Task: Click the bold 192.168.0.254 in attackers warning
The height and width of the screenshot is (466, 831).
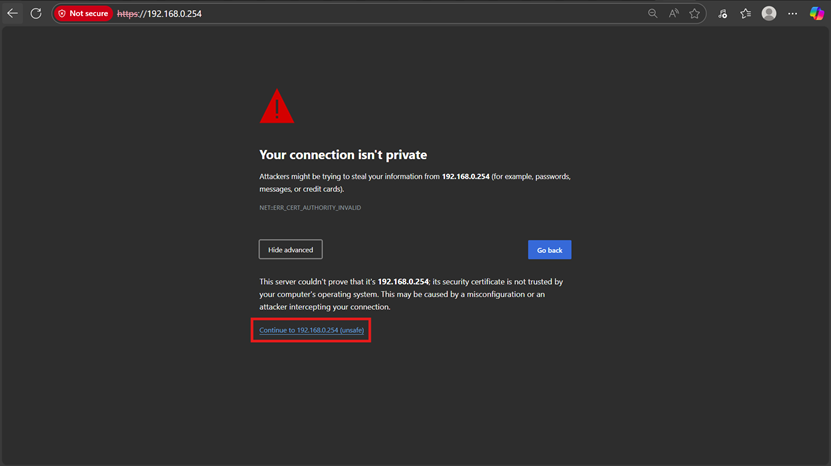Action: point(465,177)
